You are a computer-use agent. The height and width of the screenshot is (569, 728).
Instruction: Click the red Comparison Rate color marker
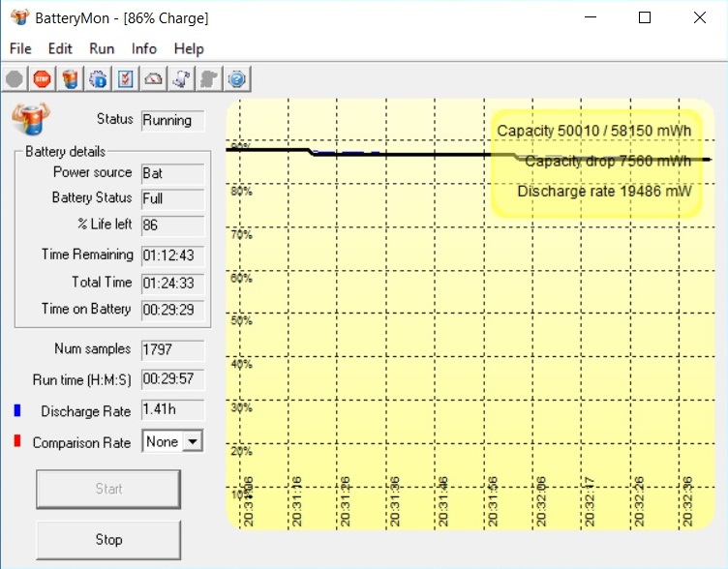(x=17, y=442)
